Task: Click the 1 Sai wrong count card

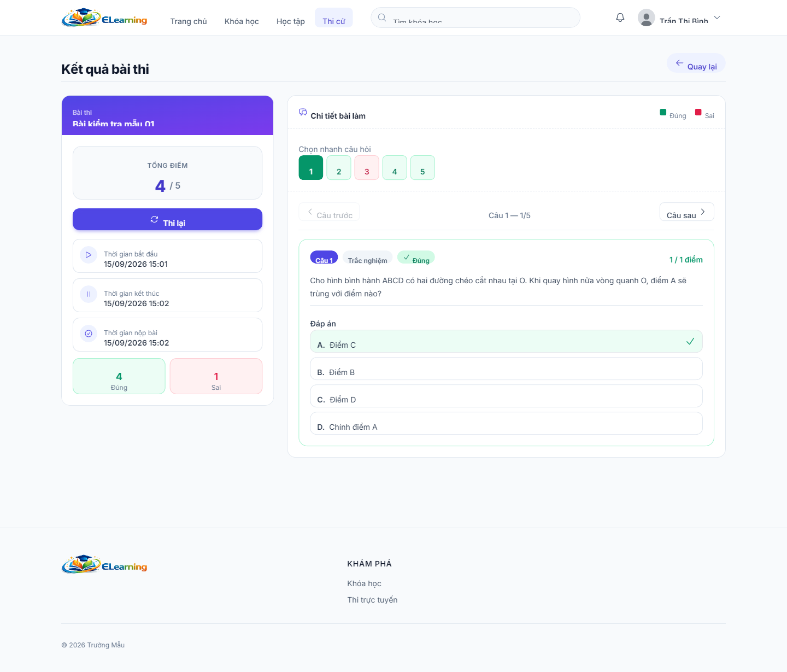Action: [216, 376]
